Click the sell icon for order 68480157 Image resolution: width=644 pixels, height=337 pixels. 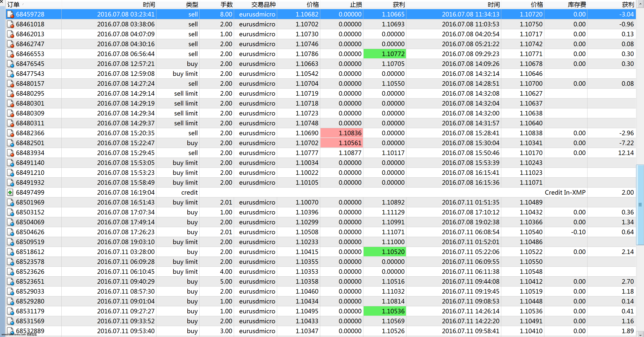10,84
